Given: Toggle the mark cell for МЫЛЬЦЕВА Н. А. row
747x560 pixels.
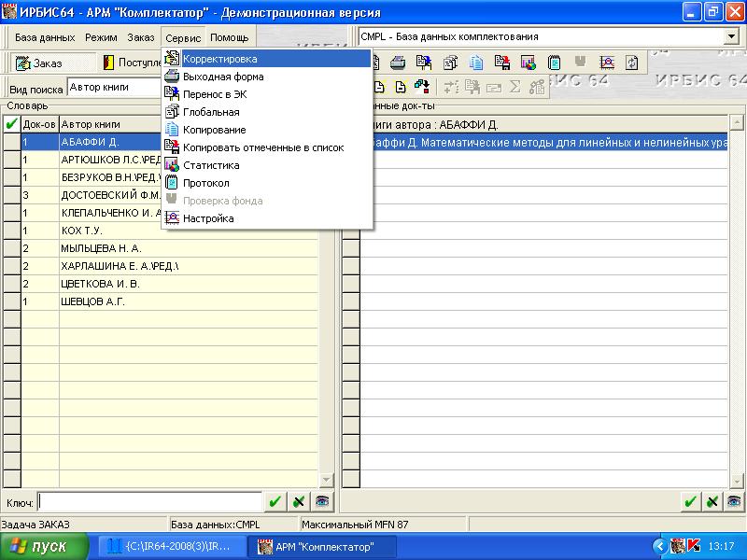Looking at the screenshot, I should tap(12, 248).
